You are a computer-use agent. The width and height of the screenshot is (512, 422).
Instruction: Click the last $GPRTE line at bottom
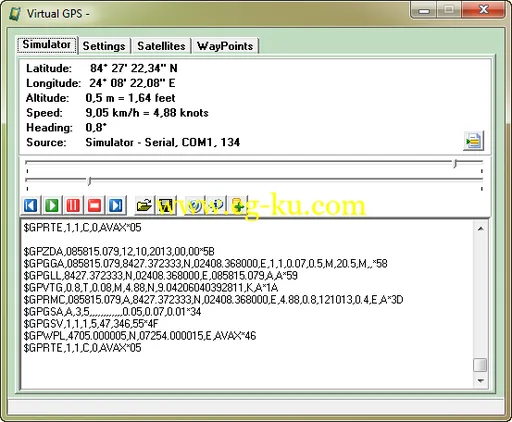pos(82,348)
